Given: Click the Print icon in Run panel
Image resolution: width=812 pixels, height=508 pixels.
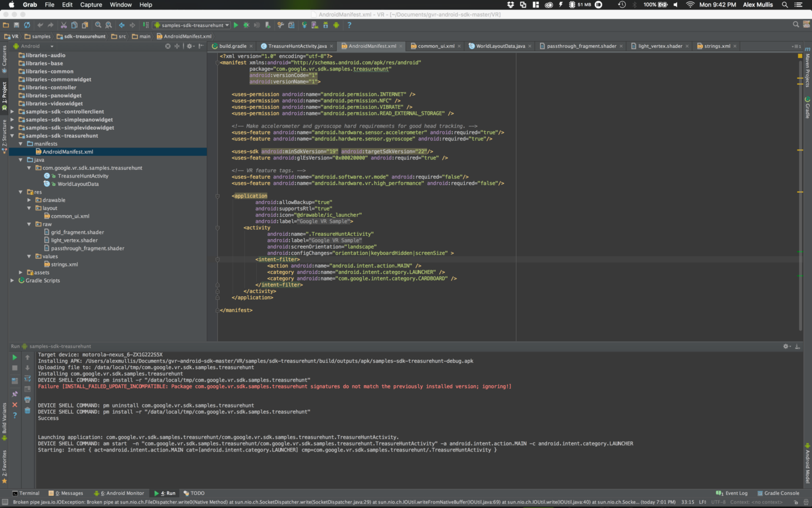Looking at the screenshot, I should pos(27,400).
